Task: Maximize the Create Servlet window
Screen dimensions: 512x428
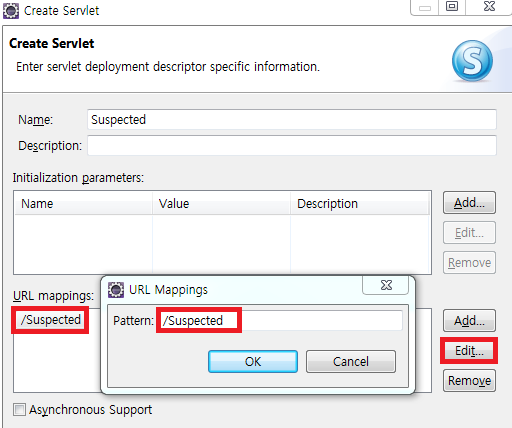Action: click(452, 7)
